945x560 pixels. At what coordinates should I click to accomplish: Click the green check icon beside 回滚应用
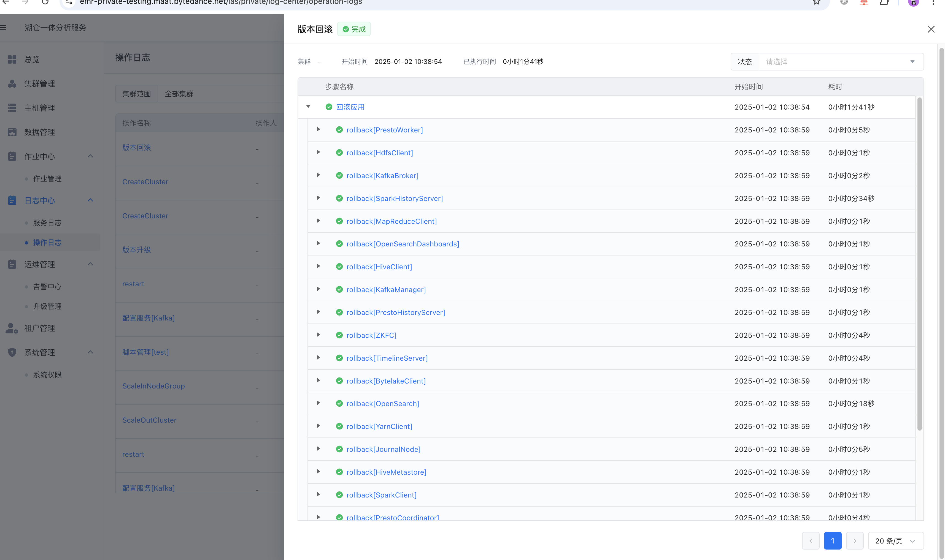(329, 107)
